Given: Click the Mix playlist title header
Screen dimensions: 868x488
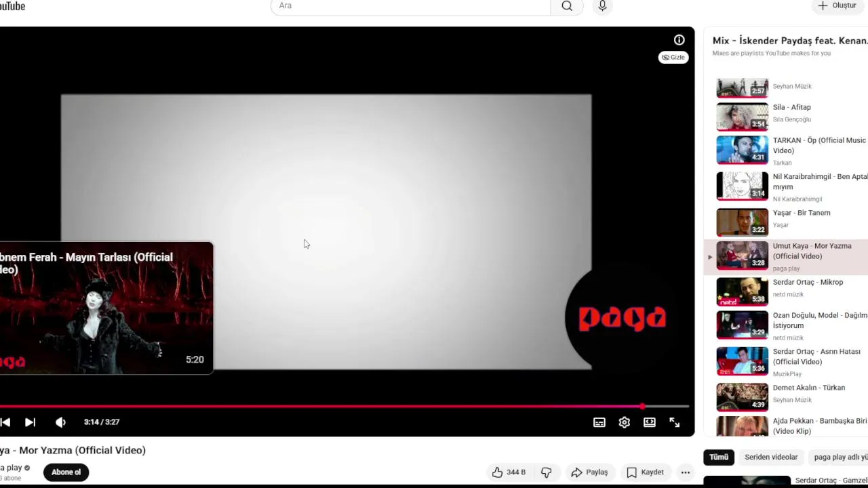Looking at the screenshot, I should click(790, 41).
